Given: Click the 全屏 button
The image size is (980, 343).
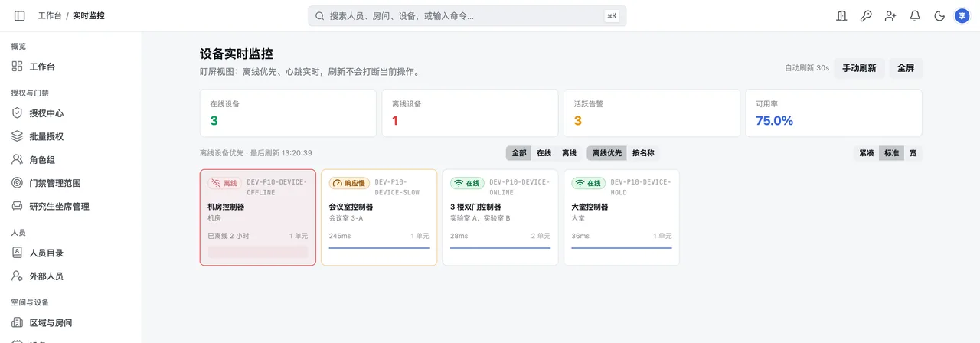Looking at the screenshot, I should 906,68.
